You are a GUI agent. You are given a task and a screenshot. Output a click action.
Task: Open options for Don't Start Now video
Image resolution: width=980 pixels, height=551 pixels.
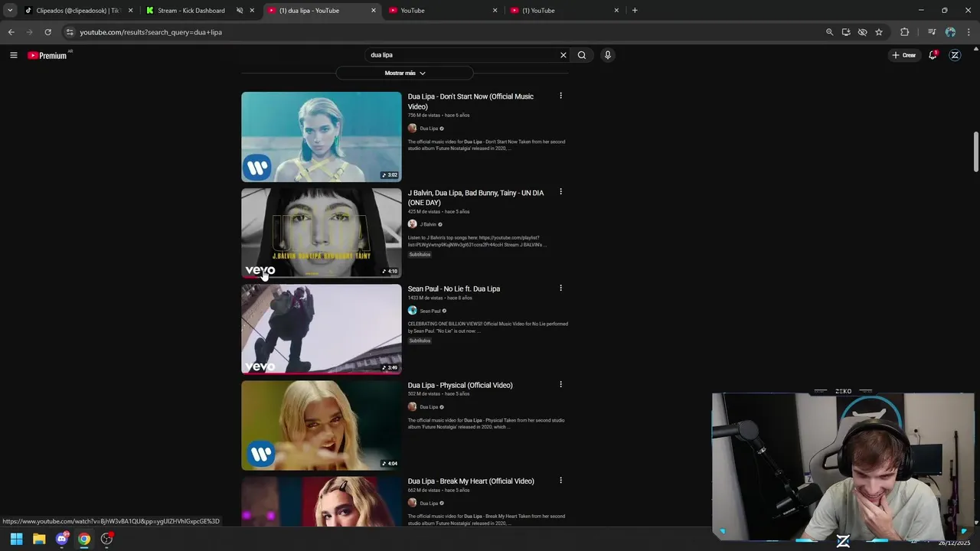(560, 96)
